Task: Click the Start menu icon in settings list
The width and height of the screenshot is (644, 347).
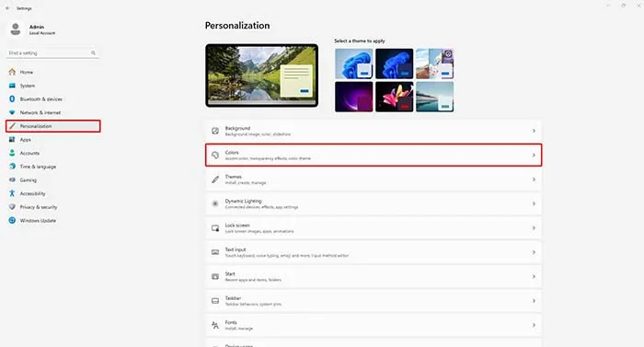Action: (x=215, y=277)
